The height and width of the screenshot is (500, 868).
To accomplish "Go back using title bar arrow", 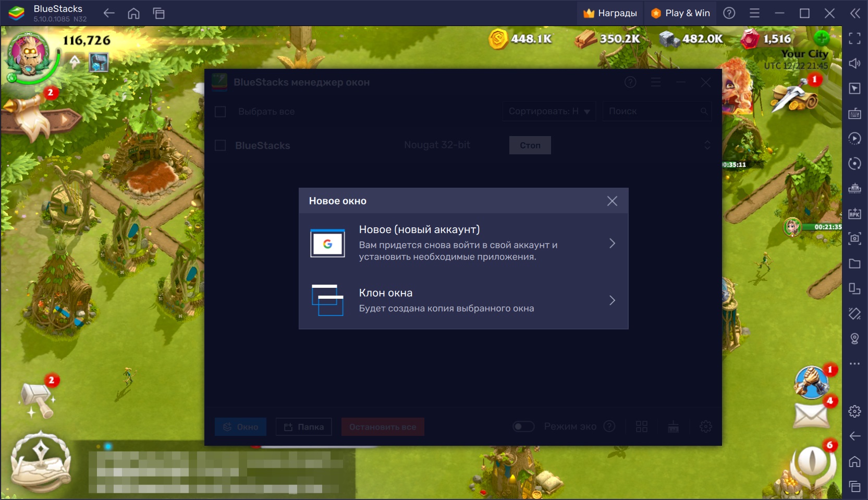I will pyautogui.click(x=108, y=13).
